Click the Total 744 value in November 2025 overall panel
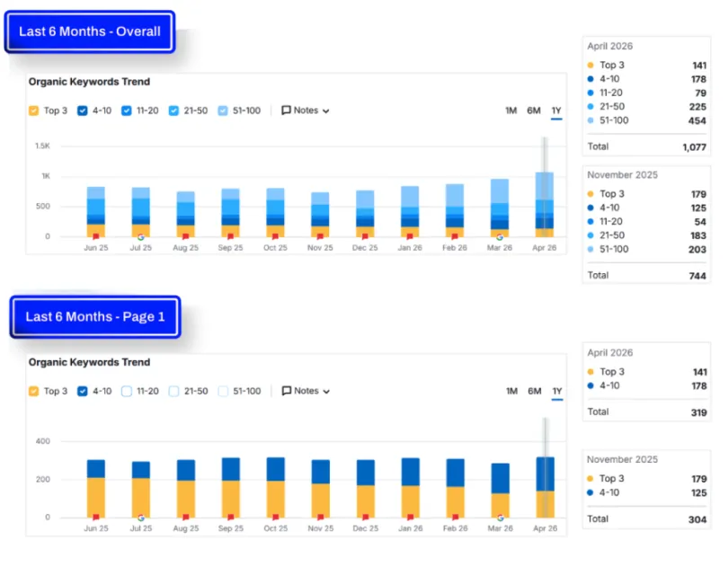Screen dimensions: 728x575 (x=697, y=276)
